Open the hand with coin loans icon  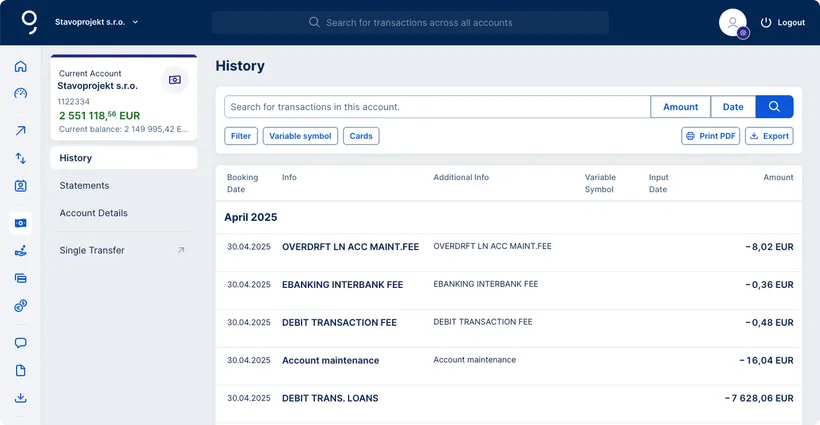pyautogui.click(x=20, y=251)
